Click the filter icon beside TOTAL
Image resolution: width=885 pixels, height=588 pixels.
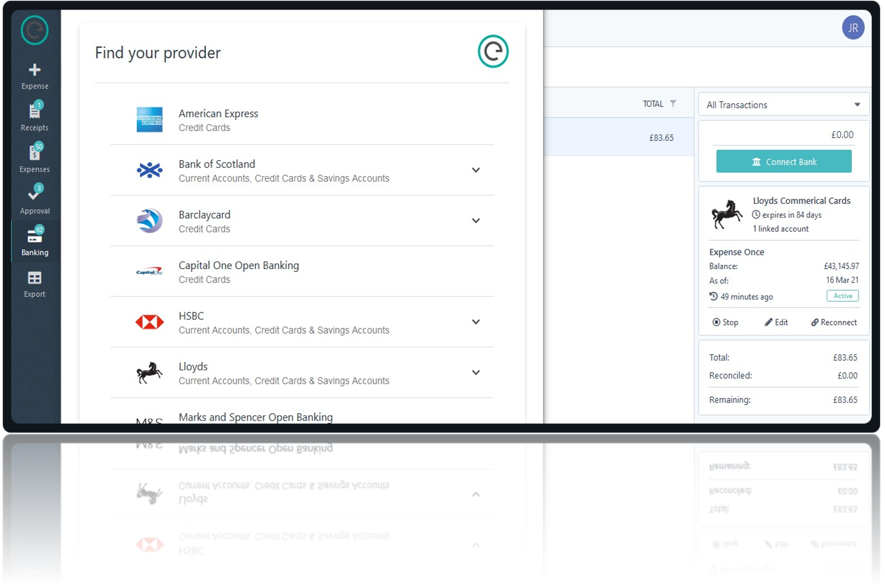point(673,104)
